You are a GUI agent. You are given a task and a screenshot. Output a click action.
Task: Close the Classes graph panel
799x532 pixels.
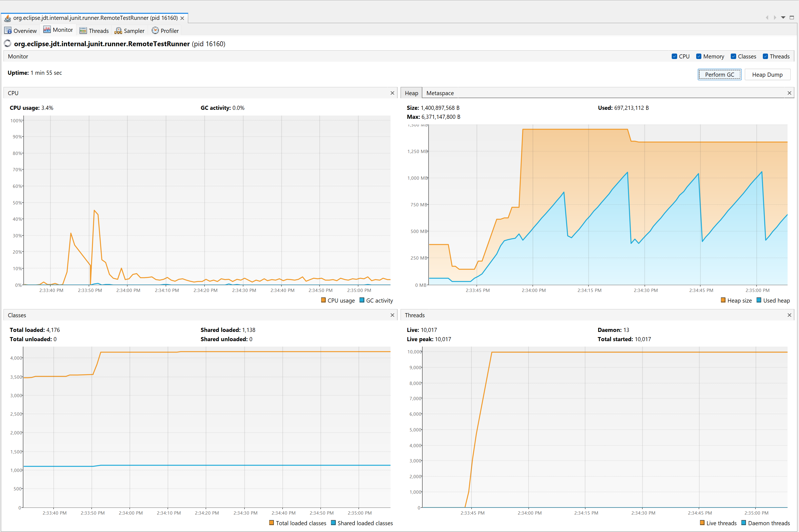pos(392,315)
